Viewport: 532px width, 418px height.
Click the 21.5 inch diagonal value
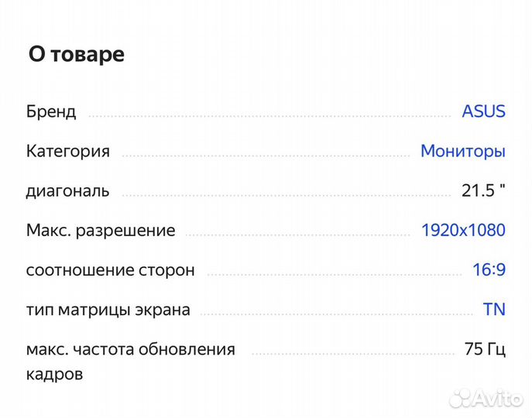(483, 190)
